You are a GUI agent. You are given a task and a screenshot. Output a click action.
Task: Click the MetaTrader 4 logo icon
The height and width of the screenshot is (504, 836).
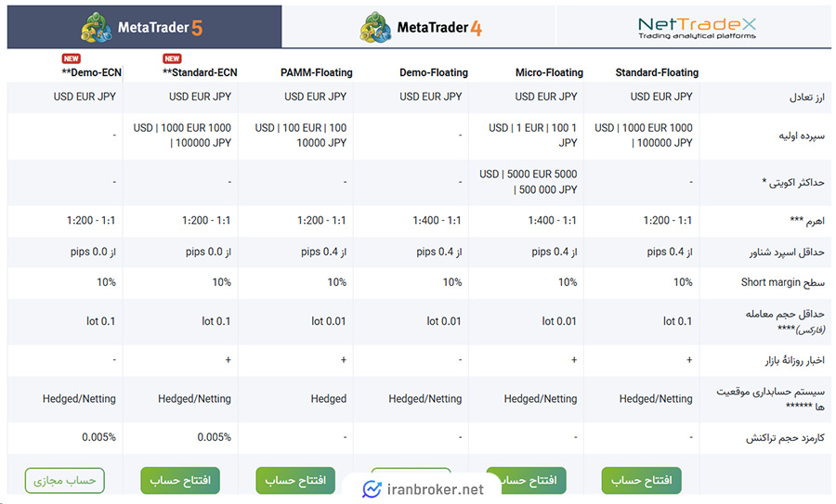[375, 27]
